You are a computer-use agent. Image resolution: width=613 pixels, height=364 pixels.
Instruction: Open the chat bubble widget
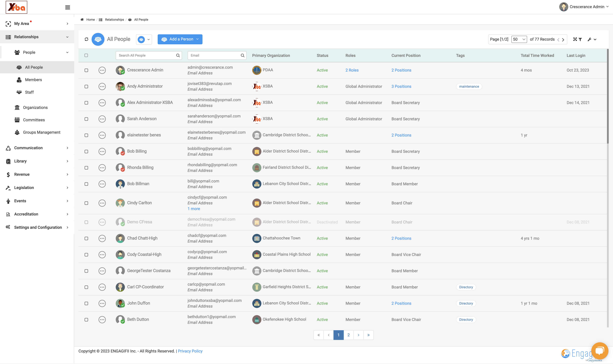[x=600, y=351]
